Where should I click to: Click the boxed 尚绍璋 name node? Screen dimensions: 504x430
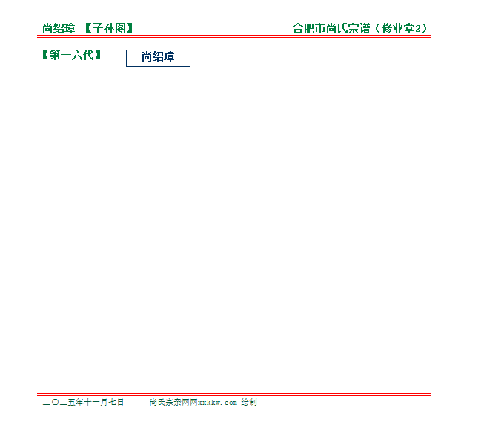click(x=158, y=58)
